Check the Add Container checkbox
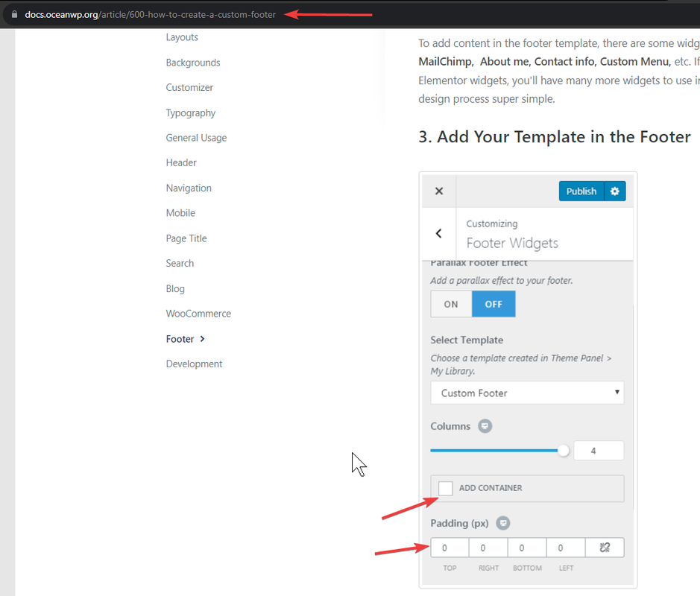 pos(445,488)
